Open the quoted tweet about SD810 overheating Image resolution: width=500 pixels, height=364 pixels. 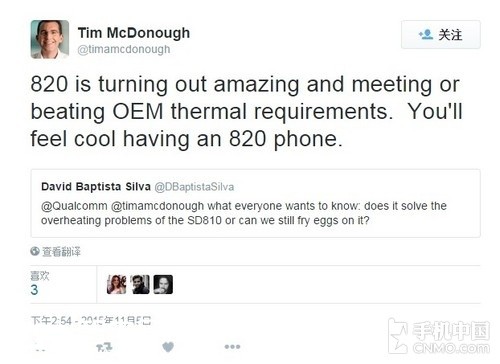click(x=256, y=203)
